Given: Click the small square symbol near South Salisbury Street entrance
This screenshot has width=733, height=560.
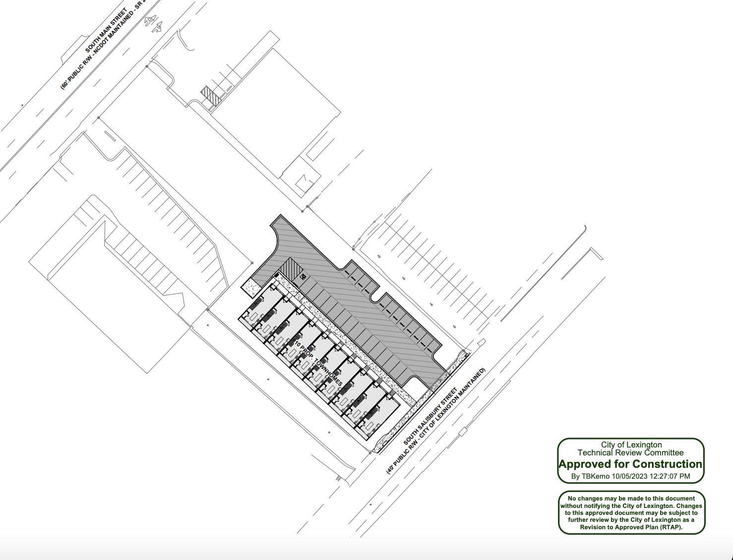Looking at the screenshot, I should tap(481, 342).
